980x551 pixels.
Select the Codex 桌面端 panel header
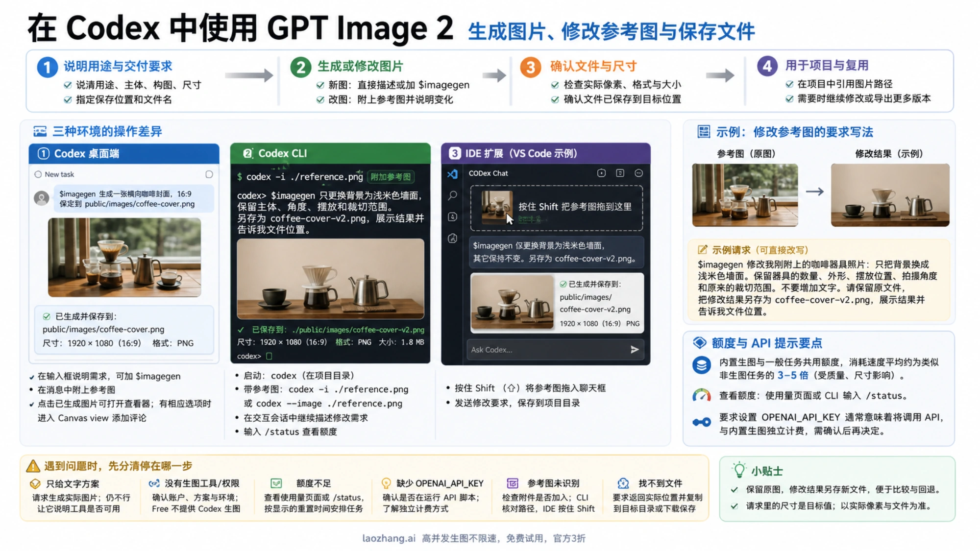coord(124,153)
